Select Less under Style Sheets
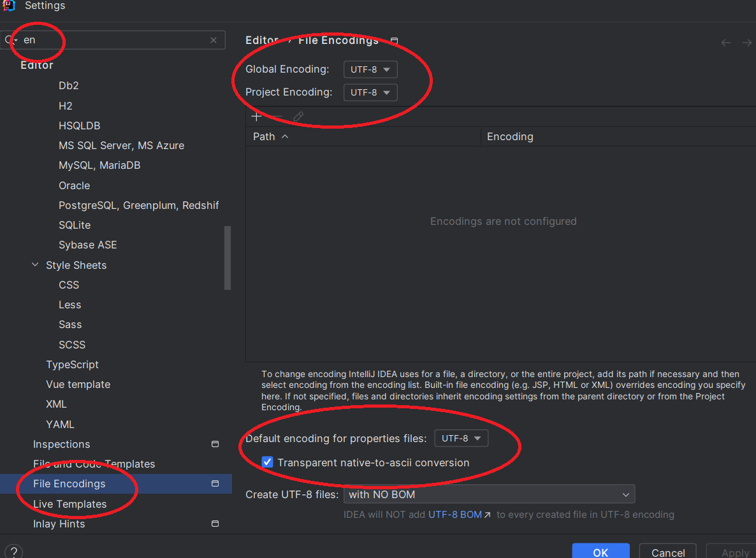Viewport: 756px width, 558px height. [x=69, y=304]
